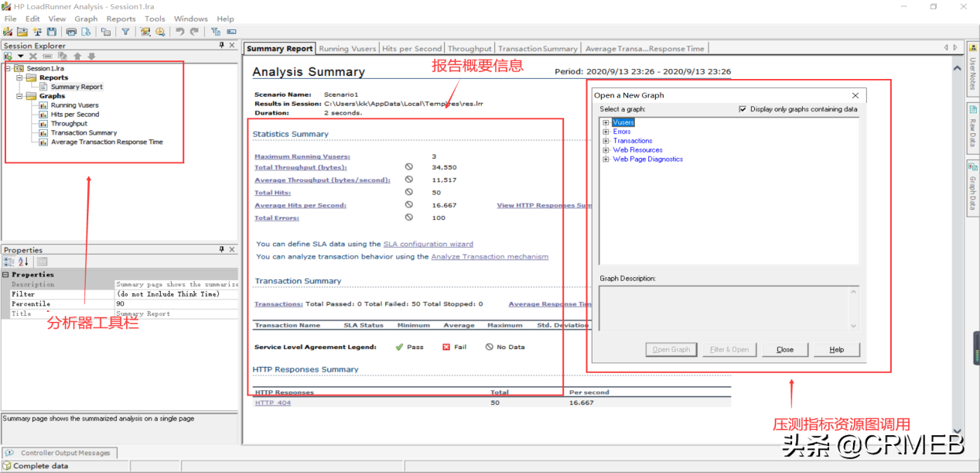Open the Reports menu

[x=121, y=19]
